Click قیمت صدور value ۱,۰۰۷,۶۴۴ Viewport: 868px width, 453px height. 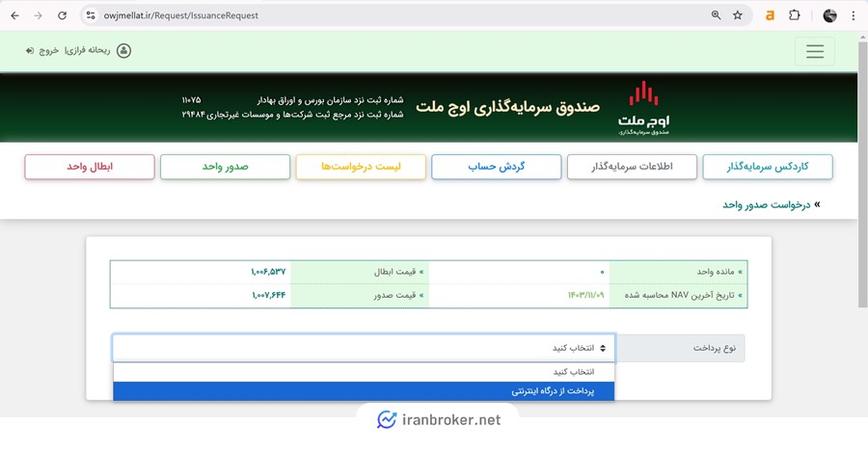pyautogui.click(x=268, y=295)
